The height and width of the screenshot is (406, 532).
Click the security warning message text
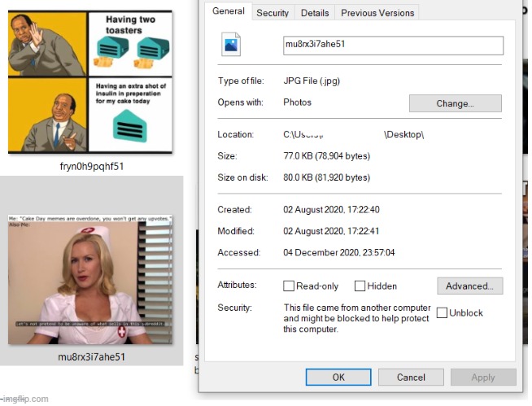(x=357, y=318)
